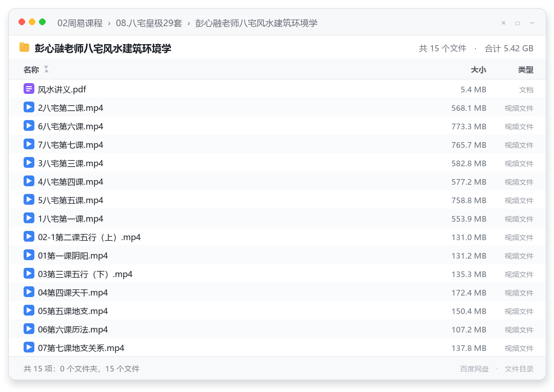This screenshot has height=392, width=554.
Task: Click the 文档 type label of the PDF
Action: (526, 90)
